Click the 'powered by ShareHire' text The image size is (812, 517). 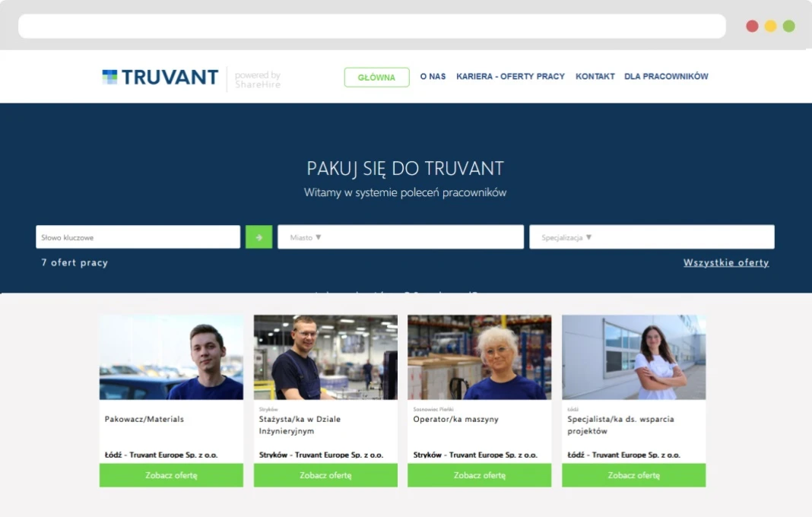[258, 80]
